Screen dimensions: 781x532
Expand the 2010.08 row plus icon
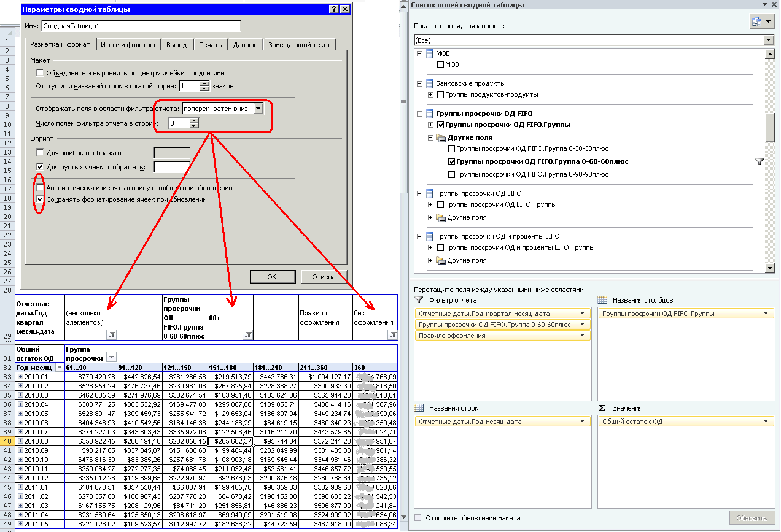click(x=20, y=441)
